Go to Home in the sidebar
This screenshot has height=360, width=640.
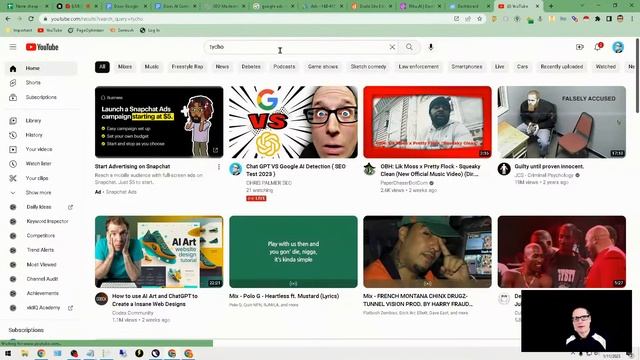[41, 68]
